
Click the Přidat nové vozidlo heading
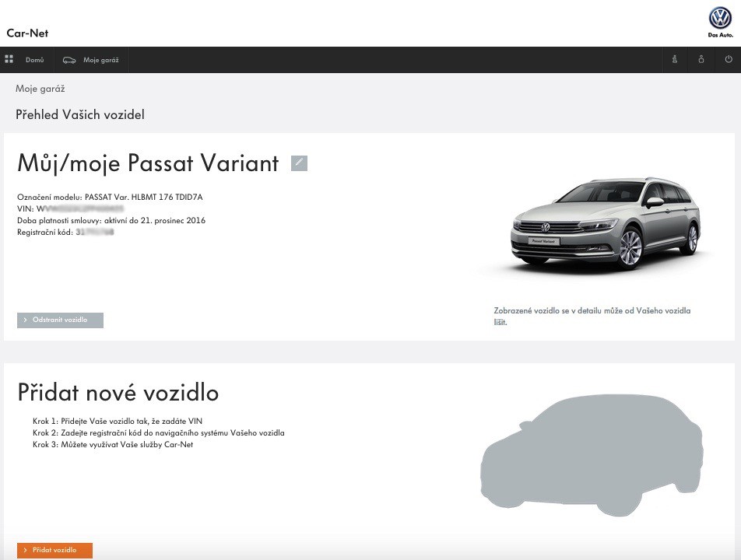coord(118,392)
